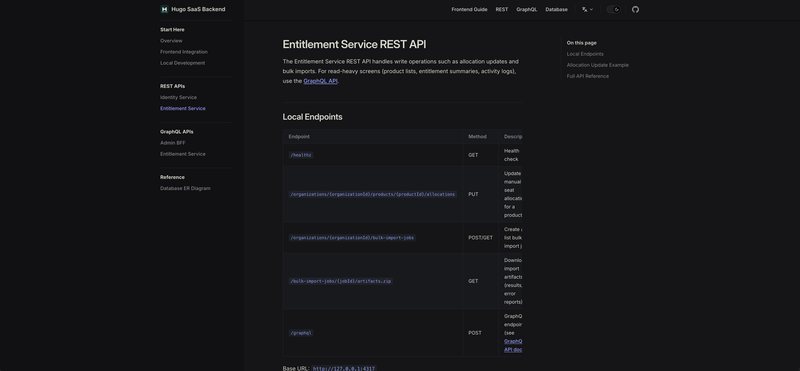This screenshot has width=800, height=371.
Task: Open Database ER Diagram reference page
Action: pyautogui.click(x=185, y=188)
